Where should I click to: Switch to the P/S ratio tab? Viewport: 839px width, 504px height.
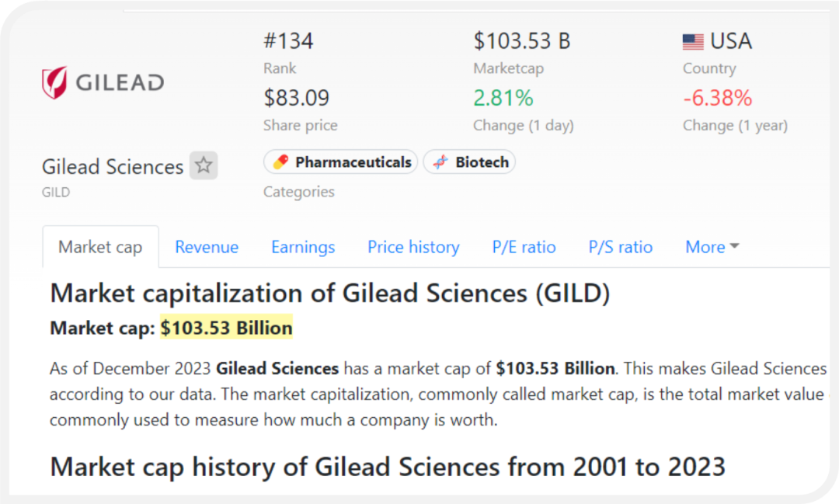[621, 247]
